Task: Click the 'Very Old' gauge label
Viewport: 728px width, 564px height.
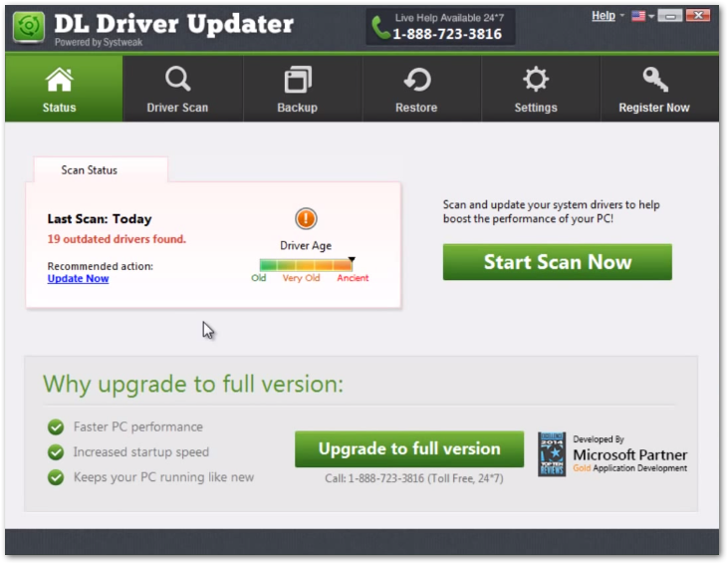Action: tap(302, 278)
